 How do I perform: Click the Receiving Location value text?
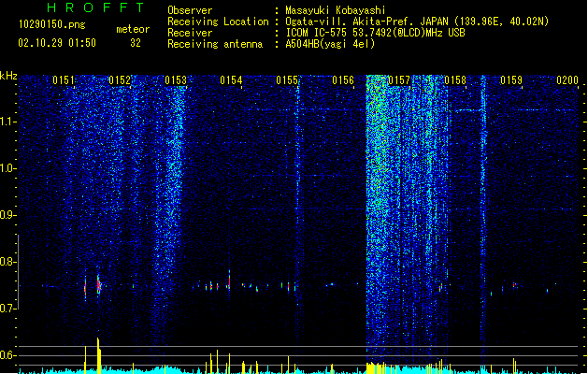click(x=417, y=22)
